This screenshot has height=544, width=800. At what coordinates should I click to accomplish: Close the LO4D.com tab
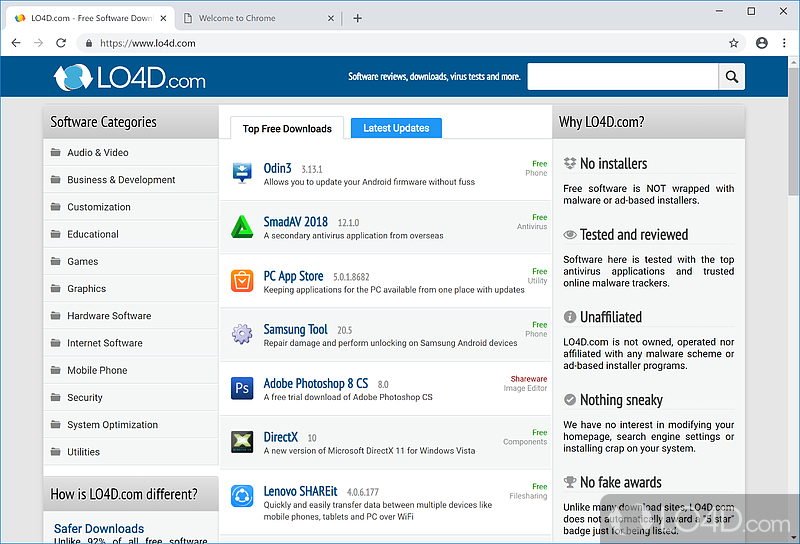(x=163, y=18)
